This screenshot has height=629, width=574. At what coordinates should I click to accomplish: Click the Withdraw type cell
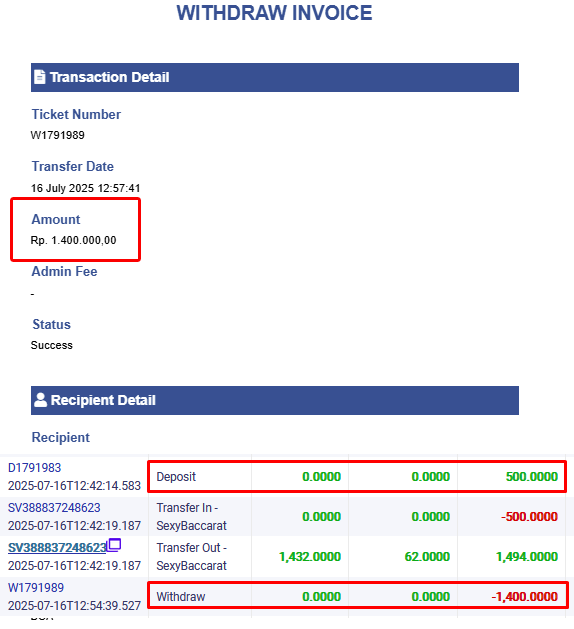[181, 597]
